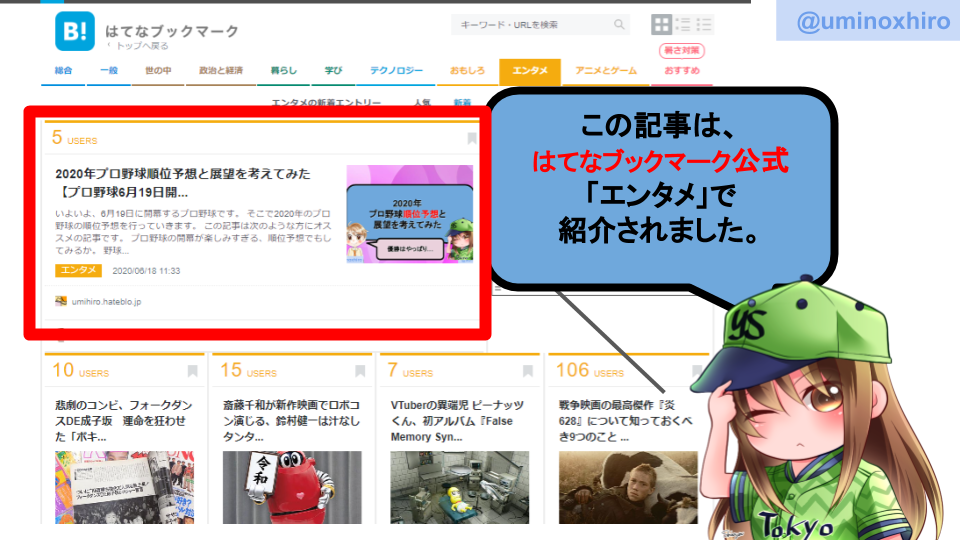
Task: Click the search magnifier icon
Action: tap(619, 24)
